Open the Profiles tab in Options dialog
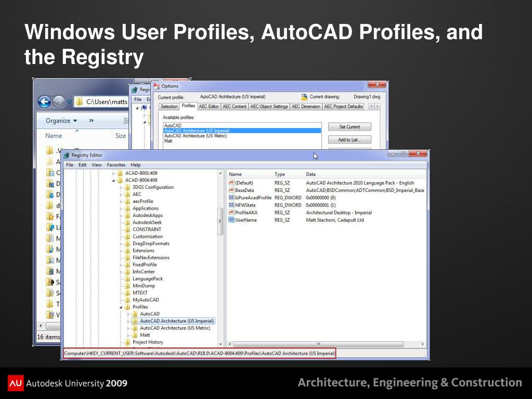Screen dimensions: 532x399 pos(188,106)
